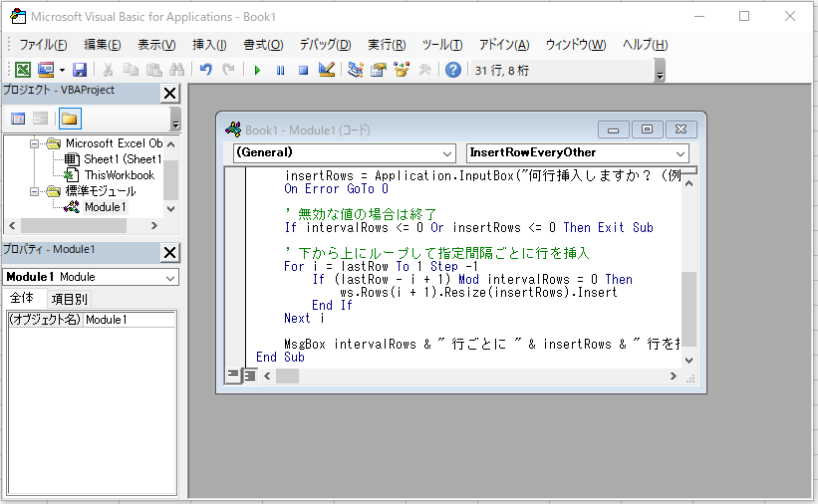Click the Copy icon in the toolbar
Viewport: 818px width, 504px height.
131,70
